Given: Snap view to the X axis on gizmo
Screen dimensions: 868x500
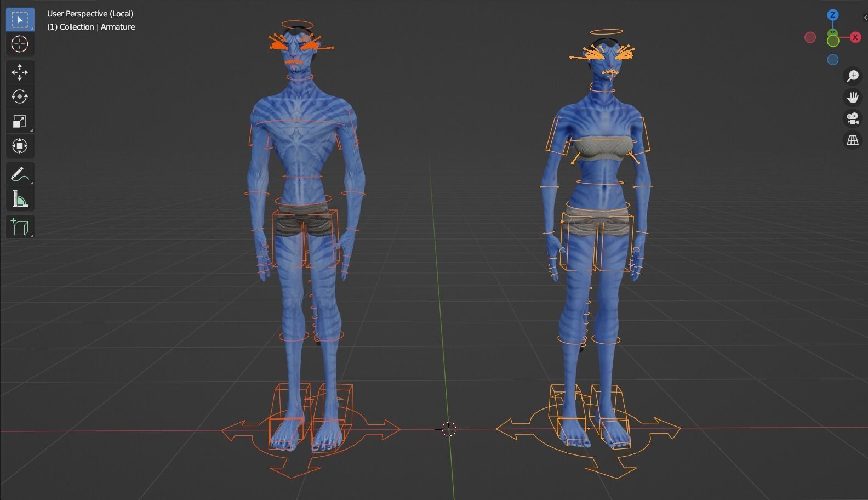Looking at the screenshot, I should (x=855, y=37).
